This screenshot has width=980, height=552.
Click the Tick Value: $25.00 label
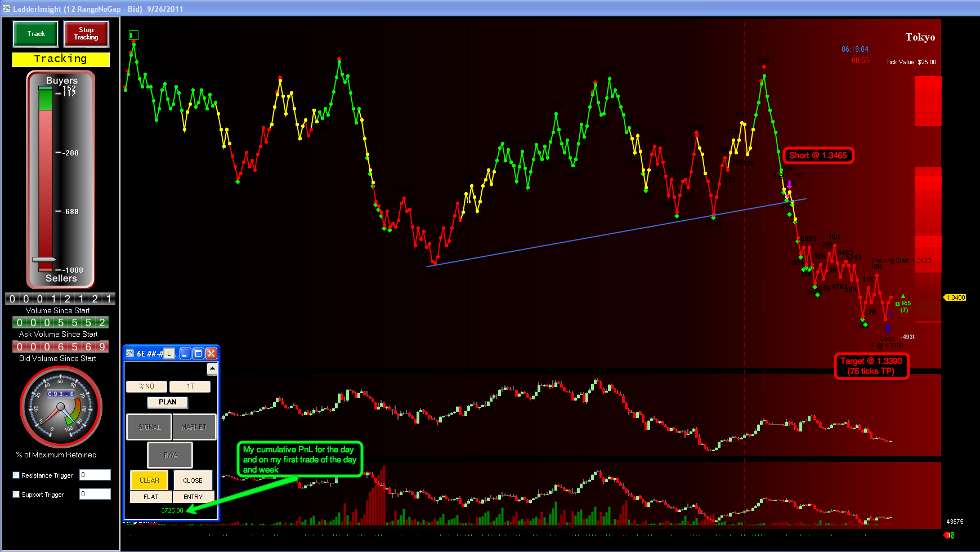click(x=911, y=62)
